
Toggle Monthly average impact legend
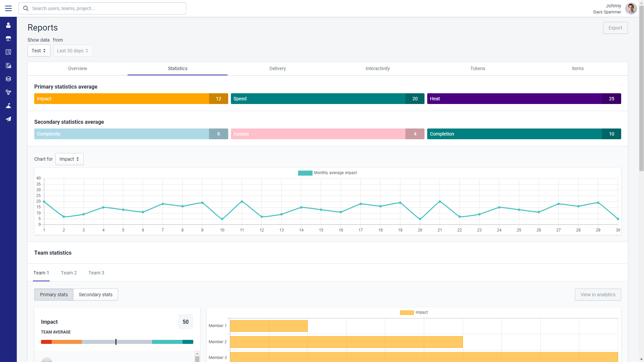(327, 173)
